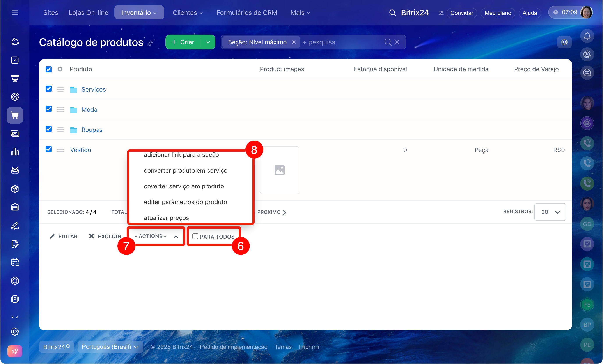Click the magnifier icon in search field
Image resolution: width=603 pixels, height=364 pixels.
point(388,42)
